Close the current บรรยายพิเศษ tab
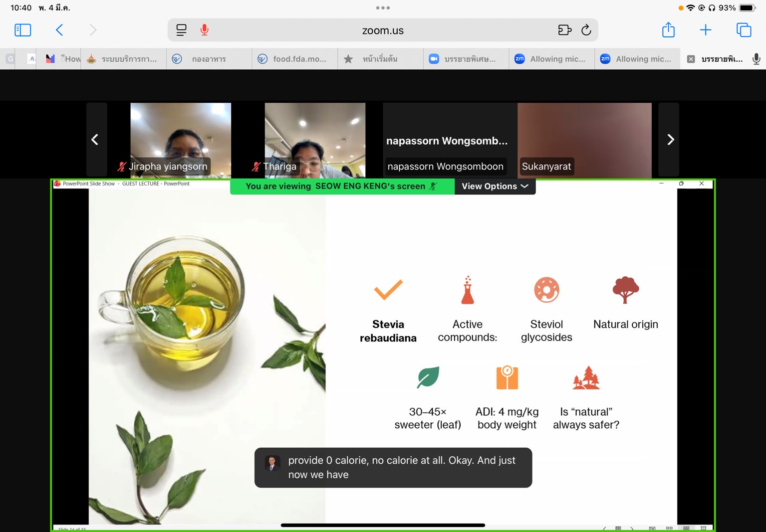This screenshot has height=532, width=766. pos(691,59)
